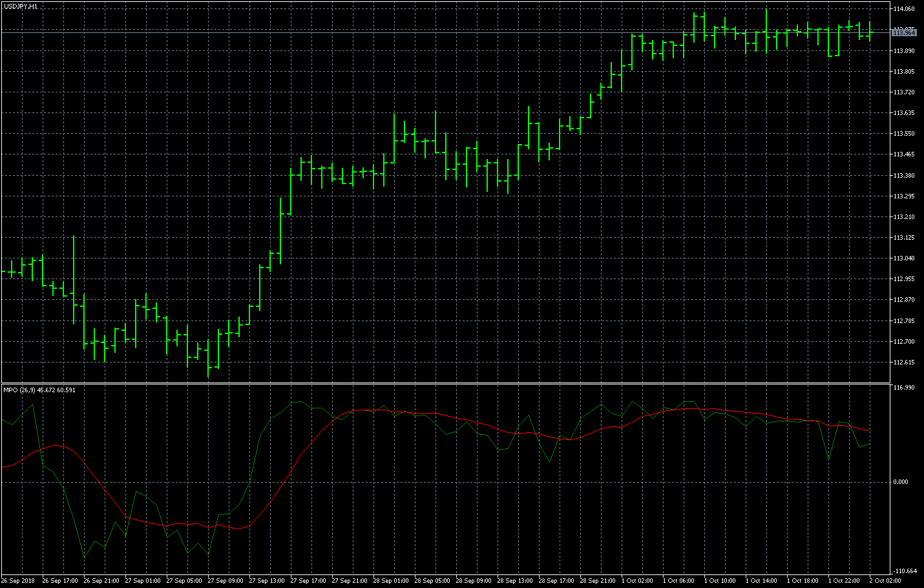Click the 114.060 price axis label
The image size is (924, 588).
tap(904, 9)
